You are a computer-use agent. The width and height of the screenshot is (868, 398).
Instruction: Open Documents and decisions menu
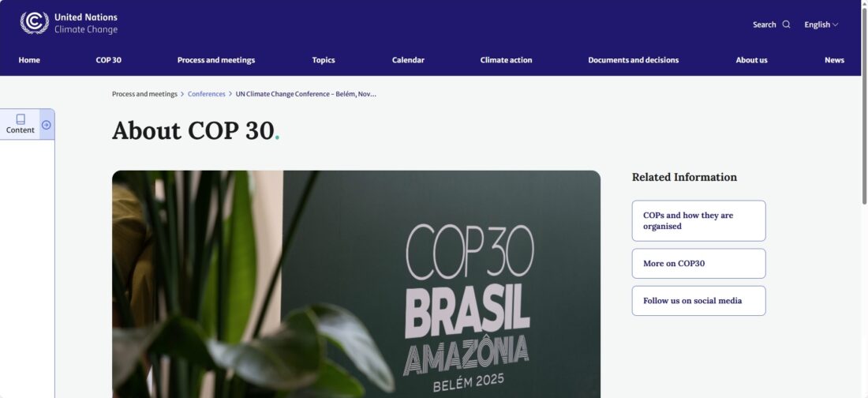(634, 60)
